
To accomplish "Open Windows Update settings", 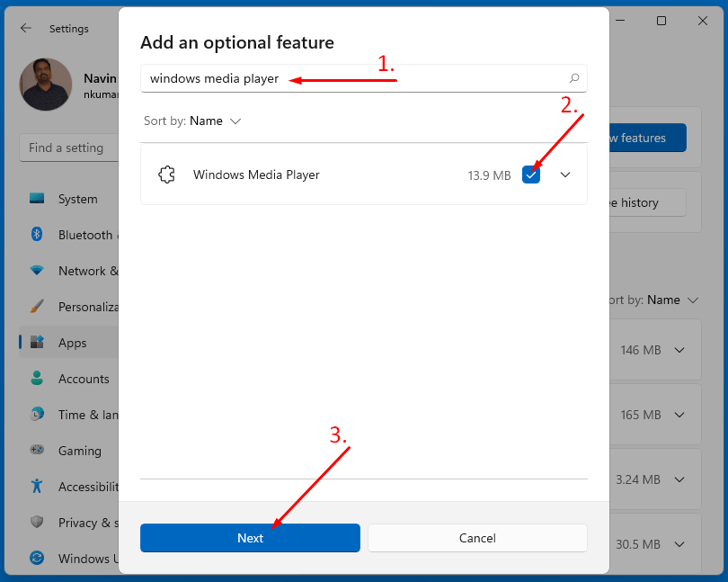I will click(68, 558).
